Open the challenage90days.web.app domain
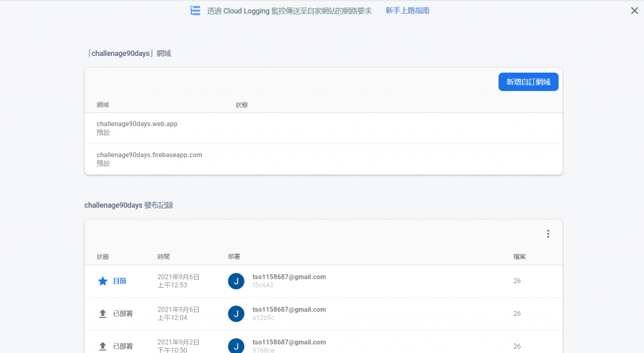Image resolution: width=644 pixels, height=353 pixels. pos(136,124)
